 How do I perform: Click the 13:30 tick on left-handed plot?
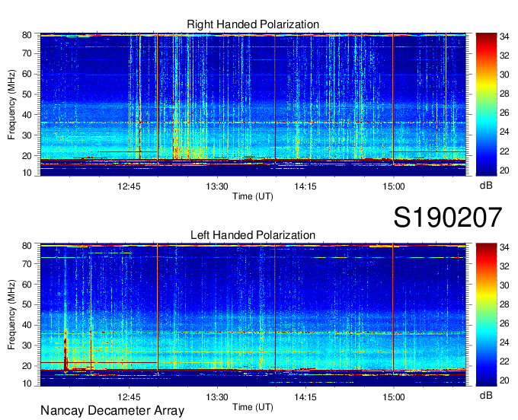click(x=217, y=397)
